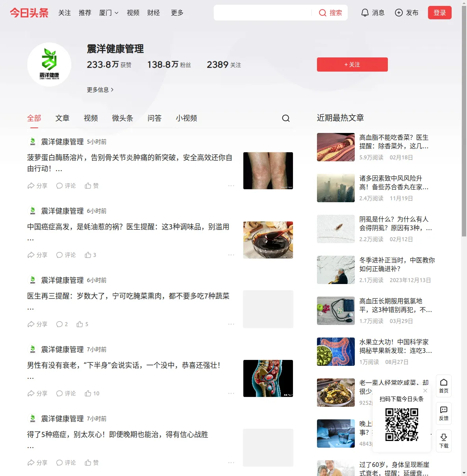Open 视频 in the top navigation
This screenshot has width=467, height=476.
point(133,13)
